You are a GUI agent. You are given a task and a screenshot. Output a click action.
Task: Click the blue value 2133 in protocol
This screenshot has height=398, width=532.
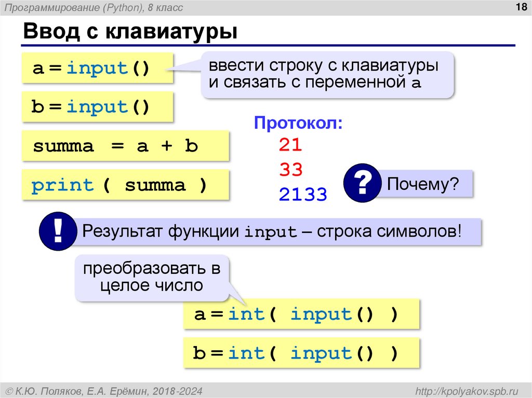tap(303, 195)
